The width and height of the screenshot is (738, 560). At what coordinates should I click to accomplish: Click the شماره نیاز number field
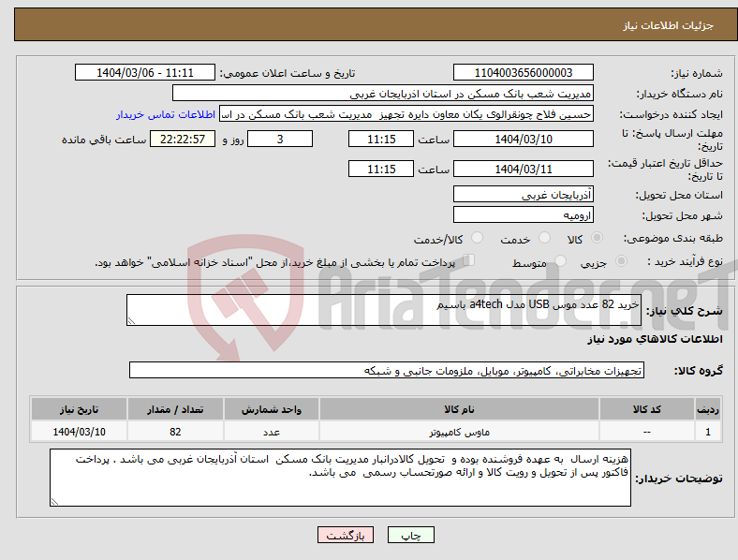523,72
